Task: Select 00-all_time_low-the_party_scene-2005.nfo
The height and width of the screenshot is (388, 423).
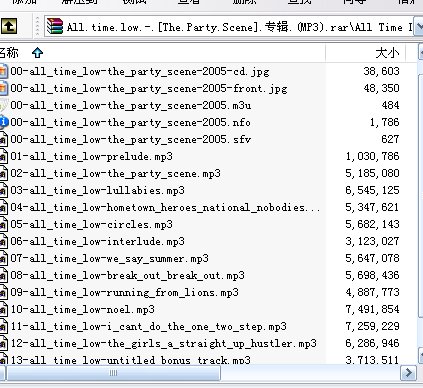Action: pyautogui.click(x=130, y=122)
